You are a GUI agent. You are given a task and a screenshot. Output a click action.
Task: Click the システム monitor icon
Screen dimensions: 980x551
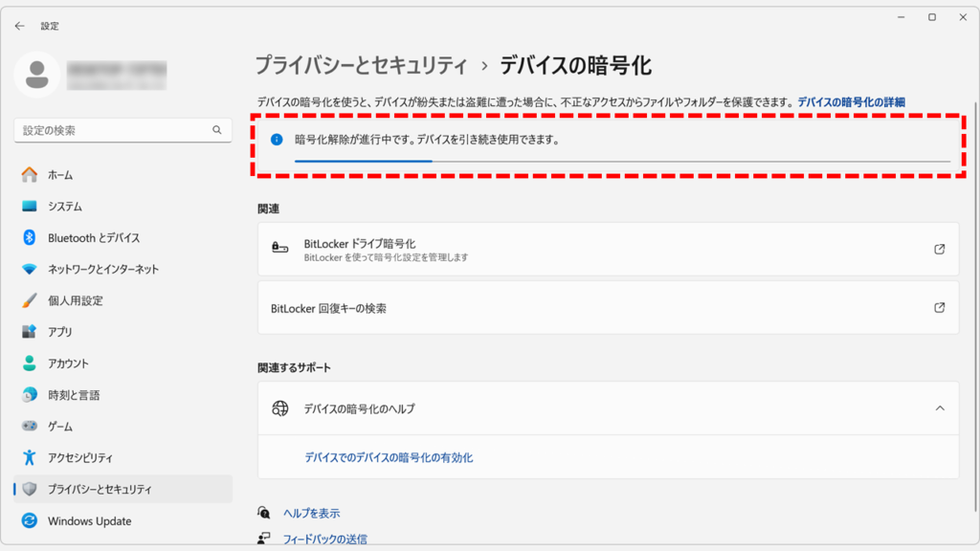(30, 207)
